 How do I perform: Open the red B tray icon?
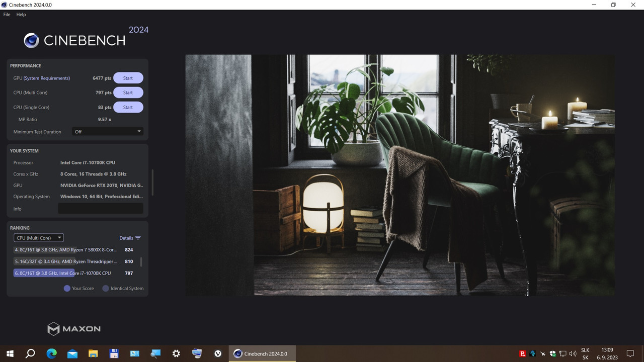pos(523,354)
